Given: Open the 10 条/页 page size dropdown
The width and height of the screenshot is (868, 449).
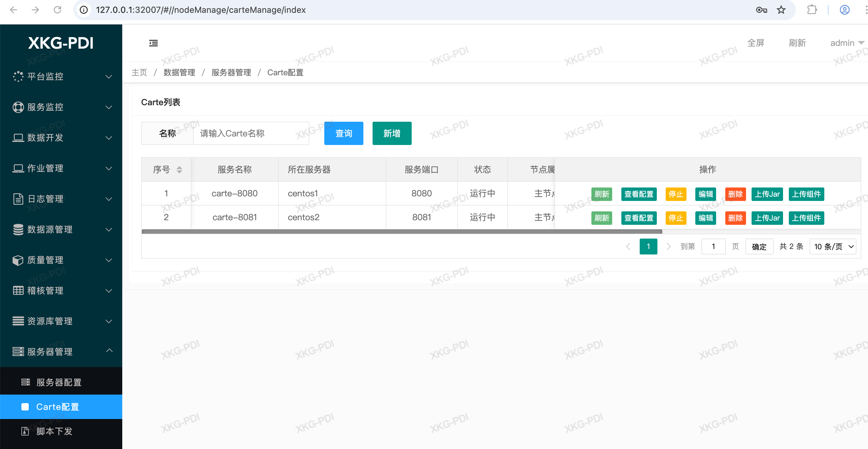Looking at the screenshot, I should (x=833, y=247).
